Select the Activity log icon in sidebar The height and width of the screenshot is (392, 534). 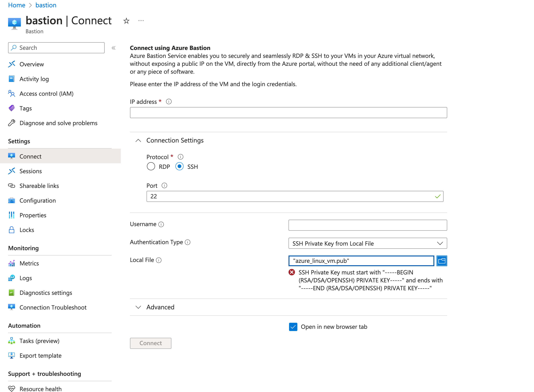[x=11, y=79]
